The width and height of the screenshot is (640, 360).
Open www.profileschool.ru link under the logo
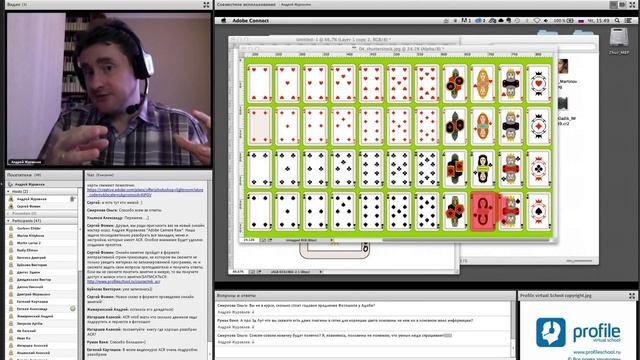pyautogui.click(x=597, y=351)
